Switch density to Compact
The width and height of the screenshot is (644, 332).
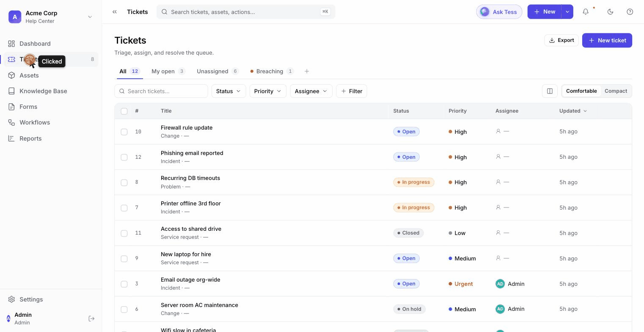616,91
